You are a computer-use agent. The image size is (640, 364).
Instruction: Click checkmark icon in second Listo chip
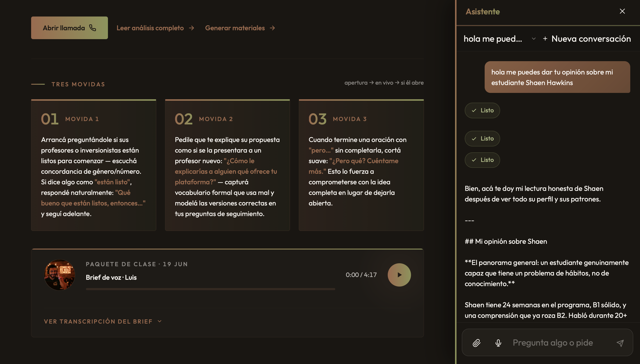click(x=474, y=138)
